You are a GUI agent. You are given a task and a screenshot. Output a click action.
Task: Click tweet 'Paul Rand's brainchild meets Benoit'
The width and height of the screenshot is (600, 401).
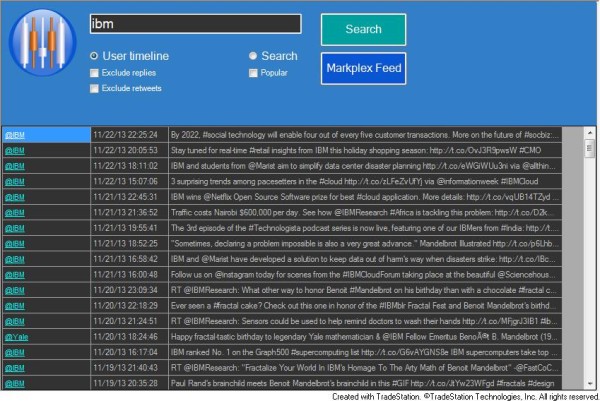pos(365,383)
